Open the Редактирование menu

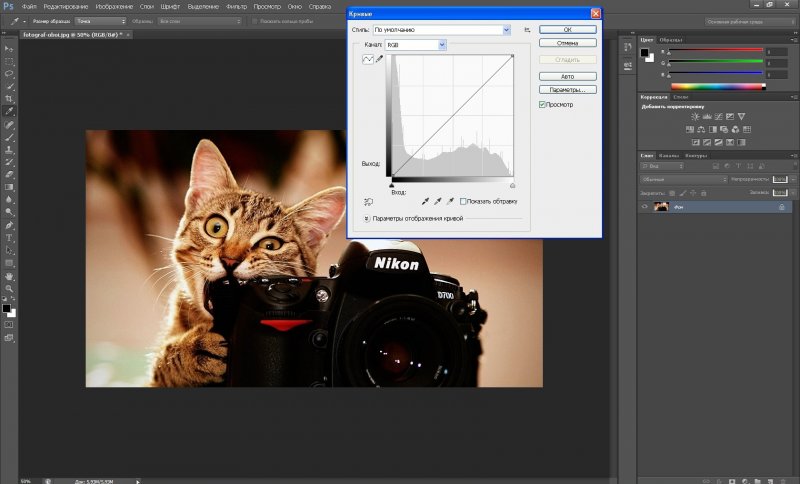(x=66, y=7)
